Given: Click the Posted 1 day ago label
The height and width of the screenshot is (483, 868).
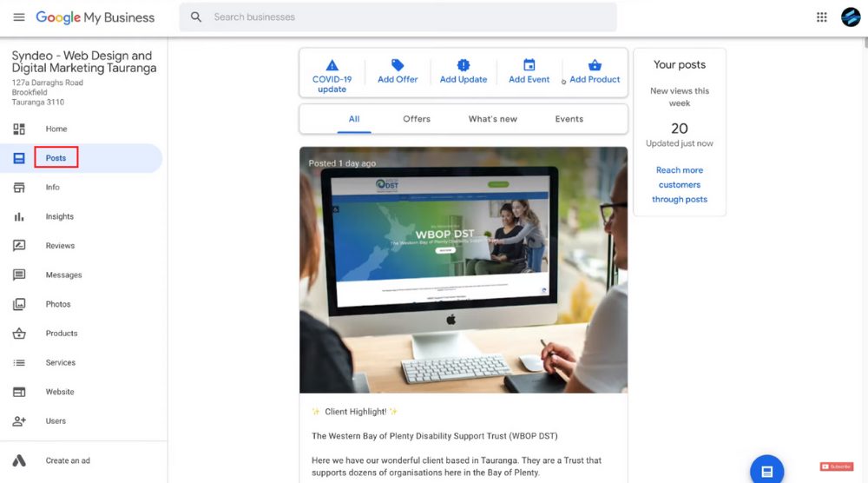Looking at the screenshot, I should [x=342, y=163].
